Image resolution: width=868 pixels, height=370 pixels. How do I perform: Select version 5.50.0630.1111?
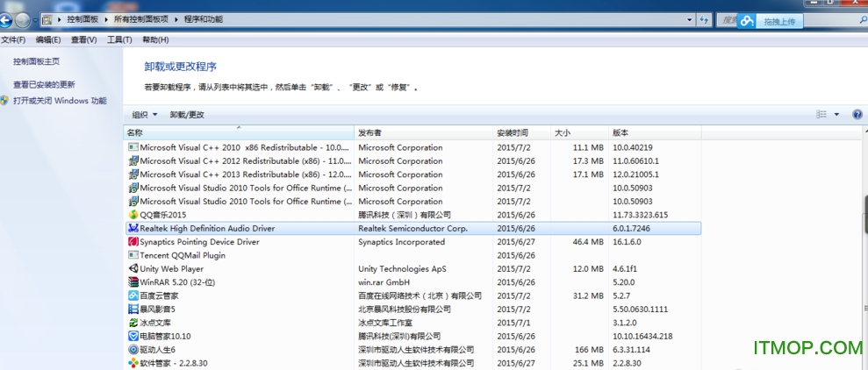click(641, 310)
